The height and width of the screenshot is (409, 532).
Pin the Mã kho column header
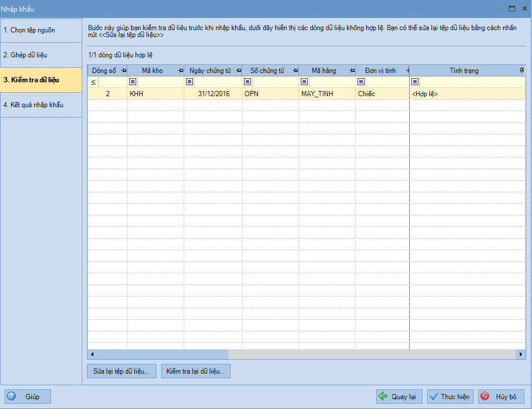[x=180, y=71]
